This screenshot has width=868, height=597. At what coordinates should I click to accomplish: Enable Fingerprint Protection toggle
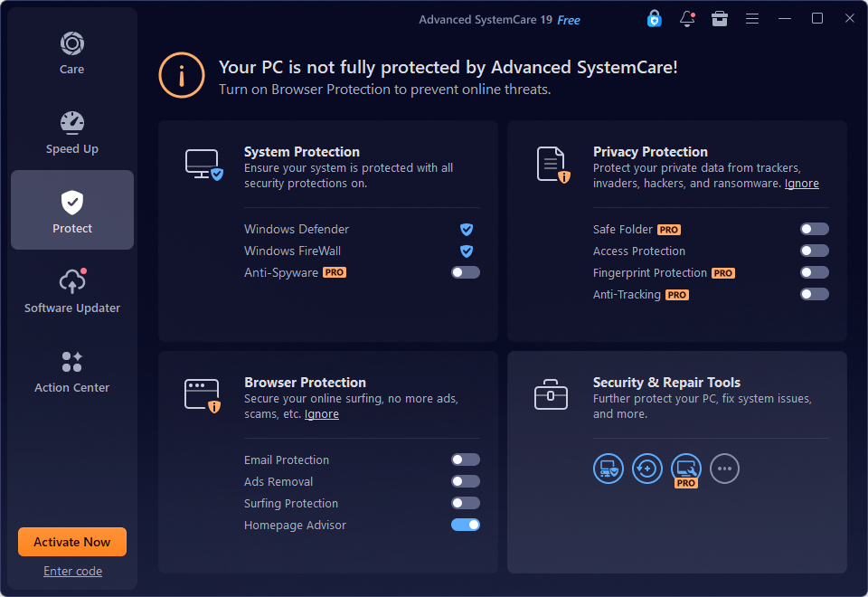815,272
